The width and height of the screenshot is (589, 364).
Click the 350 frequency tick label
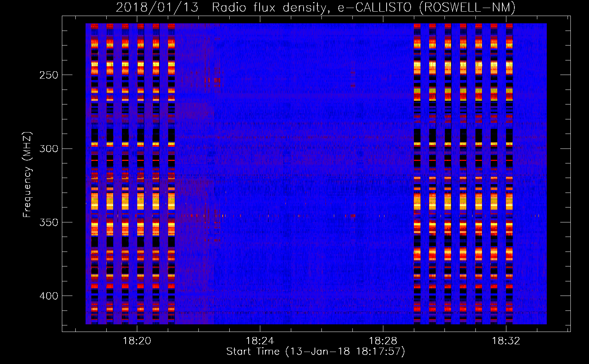click(49, 222)
